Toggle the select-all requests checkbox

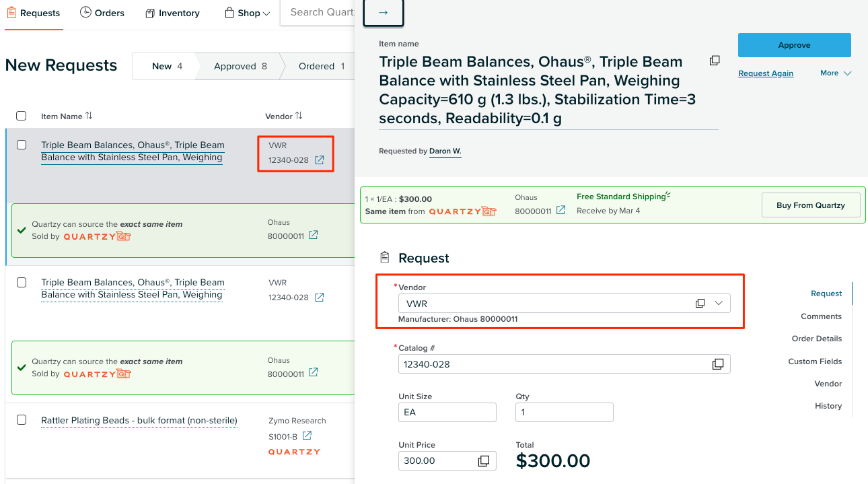pyautogui.click(x=22, y=116)
